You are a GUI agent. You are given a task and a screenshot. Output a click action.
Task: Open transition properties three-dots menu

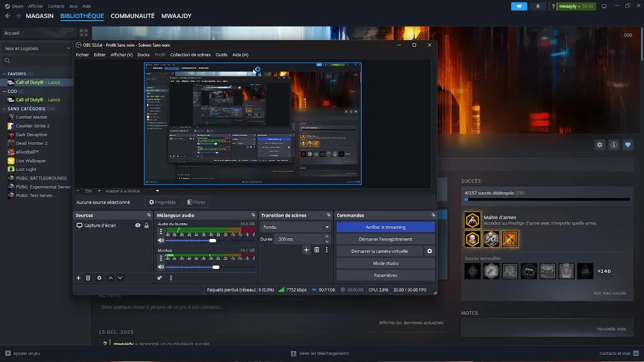[x=327, y=250]
